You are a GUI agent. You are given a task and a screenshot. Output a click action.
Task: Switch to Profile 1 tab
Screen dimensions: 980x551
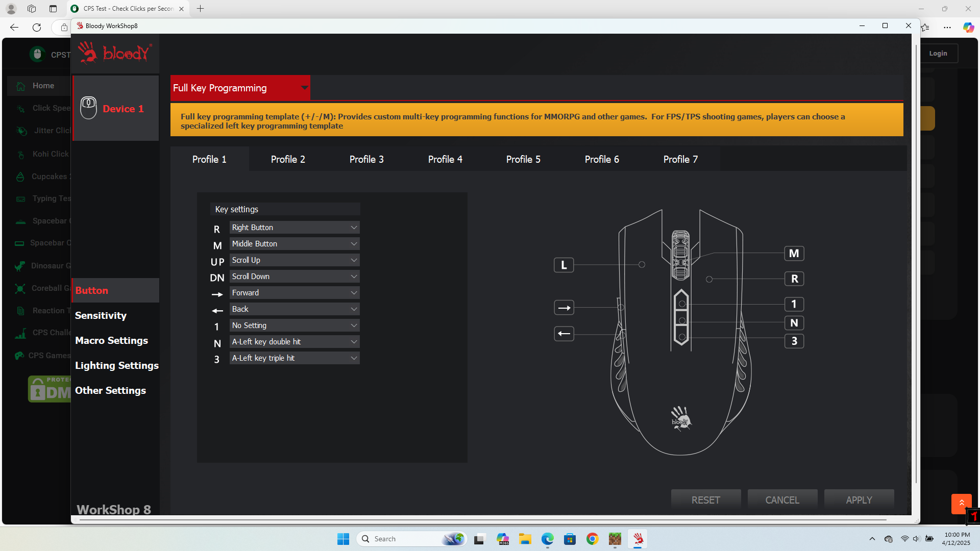click(209, 159)
